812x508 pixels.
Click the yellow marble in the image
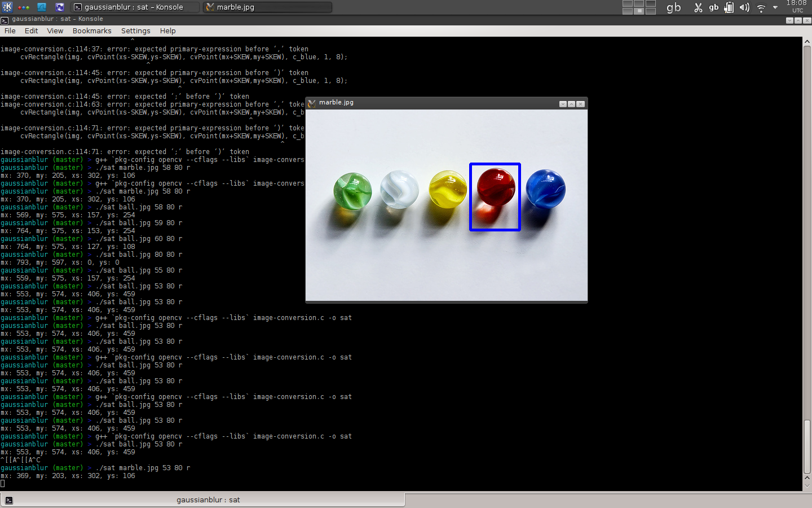click(x=448, y=189)
